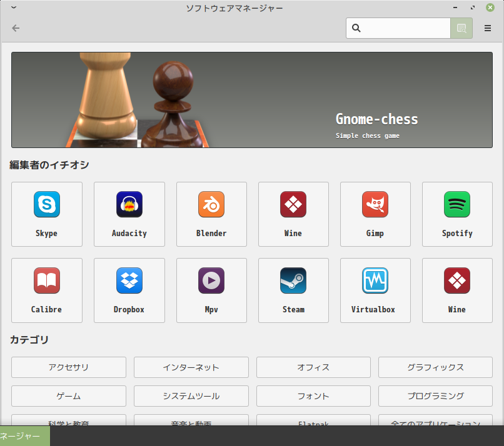
Task: Open the Gnome-chess featured banner
Action: point(252,100)
